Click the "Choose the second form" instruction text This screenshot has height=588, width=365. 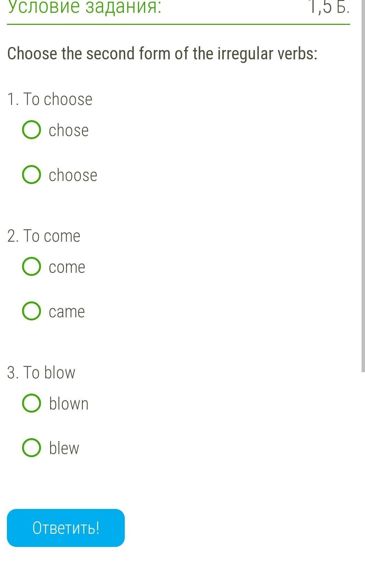tap(162, 54)
